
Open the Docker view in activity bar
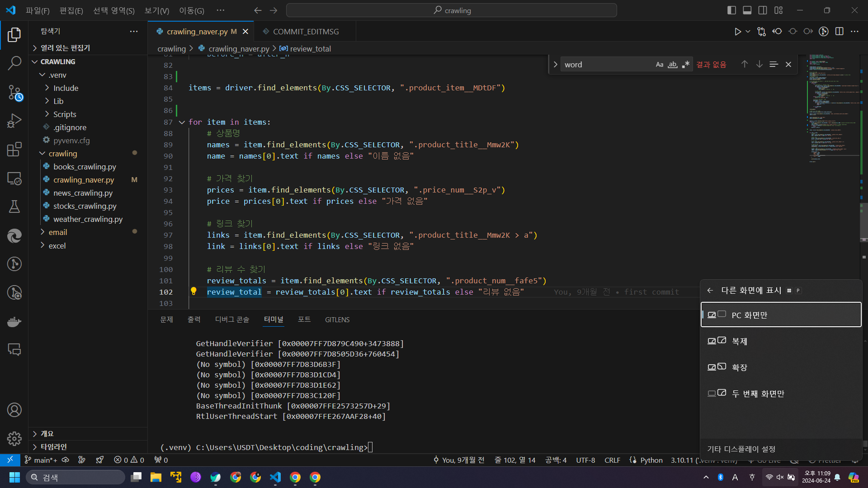click(x=14, y=322)
